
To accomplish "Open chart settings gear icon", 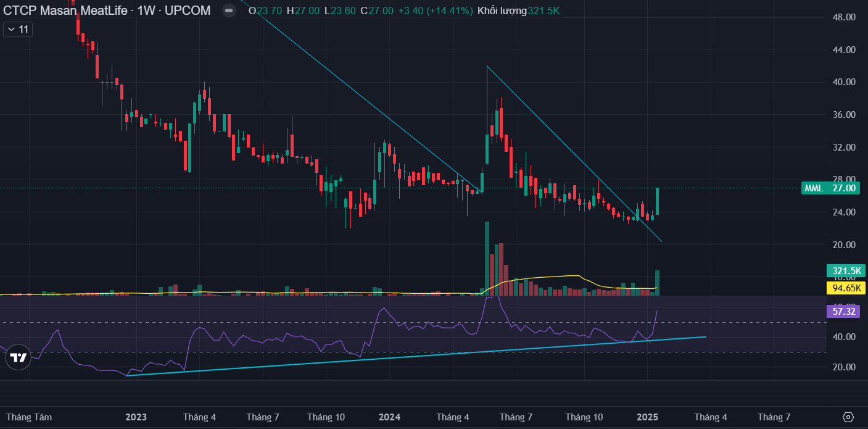I will 848,417.
